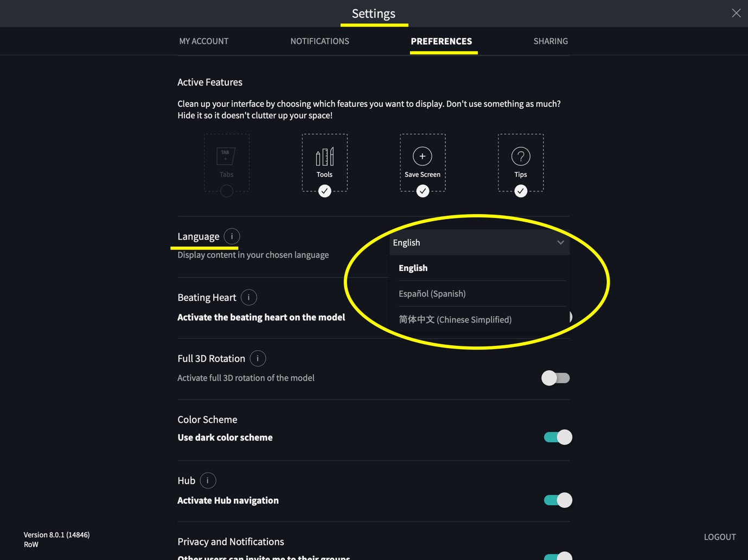Viewport: 748px width, 560px height.
Task: Click the Save Screen plus icon
Action: [x=423, y=156]
